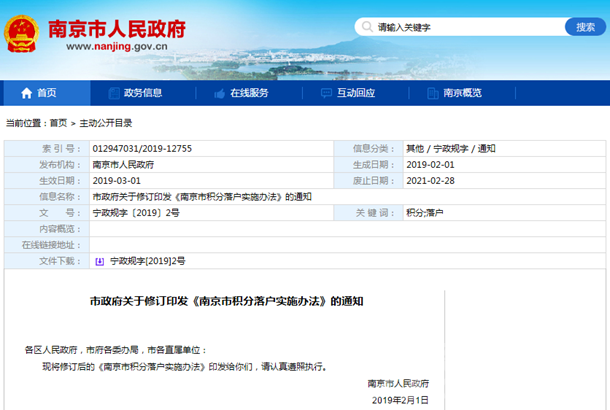Screen dimensions: 610x410
Task: Click the 在线服务 thumbs-up icon
Action: 219,93
